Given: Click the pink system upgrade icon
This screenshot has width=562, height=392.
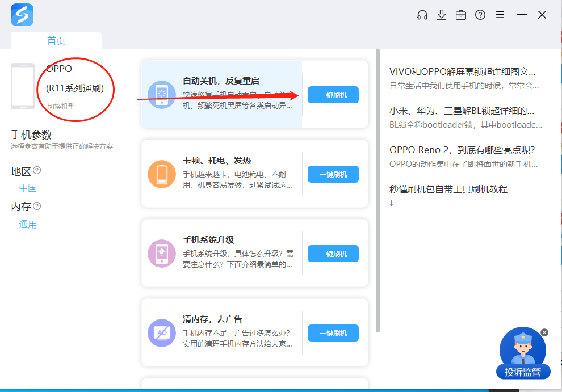Looking at the screenshot, I should point(162,254).
